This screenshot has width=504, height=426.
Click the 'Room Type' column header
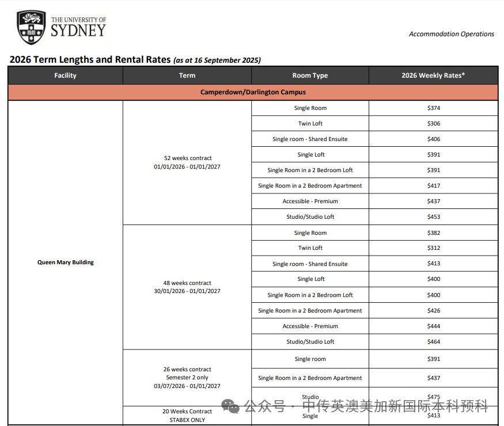[x=310, y=75]
